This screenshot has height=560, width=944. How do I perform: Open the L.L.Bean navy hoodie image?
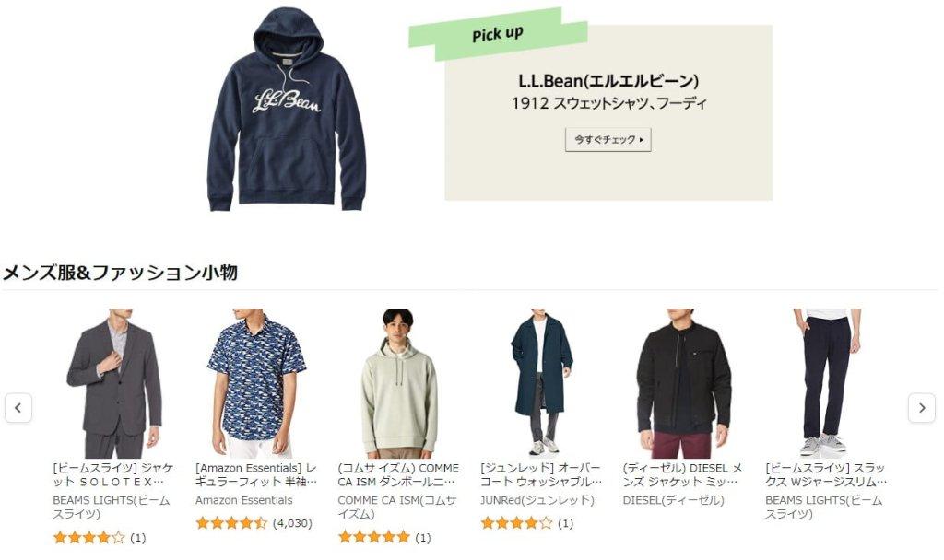coord(287,110)
